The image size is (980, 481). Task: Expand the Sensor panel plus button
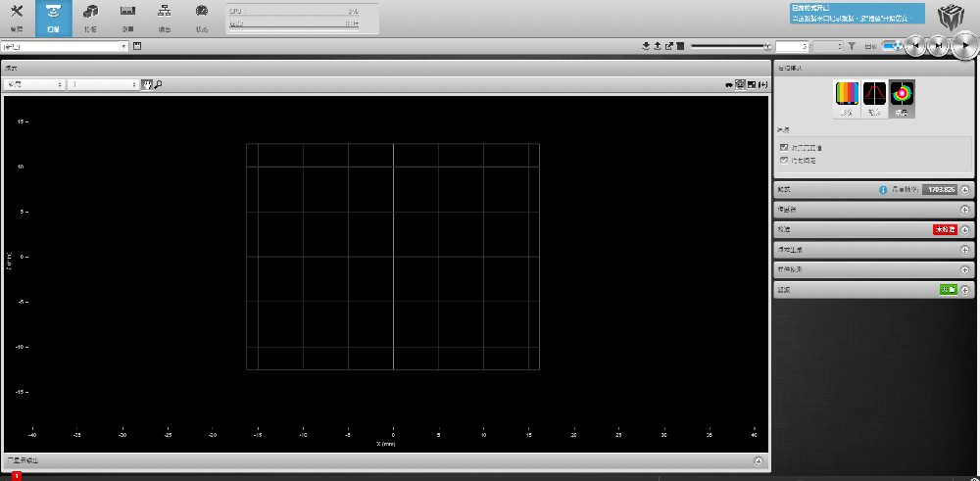pos(965,210)
